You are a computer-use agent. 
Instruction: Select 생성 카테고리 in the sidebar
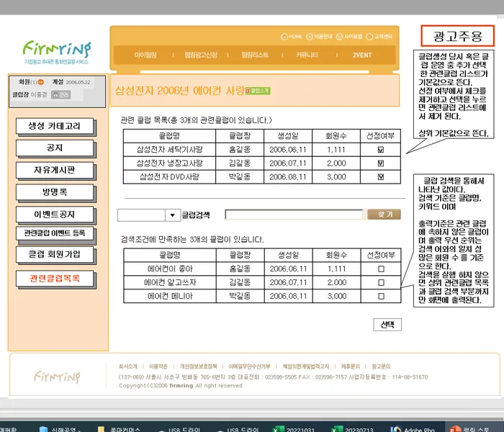[x=55, y=126]
